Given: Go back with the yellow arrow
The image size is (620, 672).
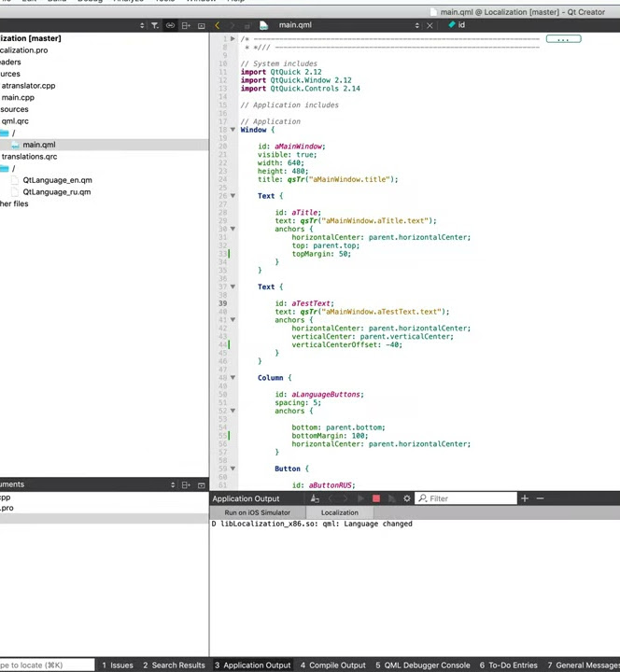Looking at the screenshot, I should (217, 26).
